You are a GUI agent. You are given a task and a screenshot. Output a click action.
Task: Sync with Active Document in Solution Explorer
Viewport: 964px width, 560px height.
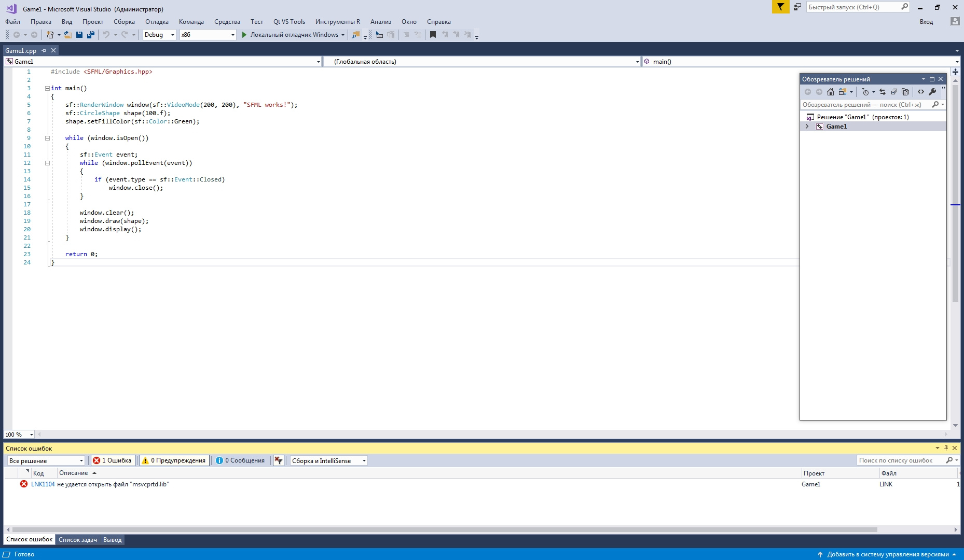click(x=883, y=92)
